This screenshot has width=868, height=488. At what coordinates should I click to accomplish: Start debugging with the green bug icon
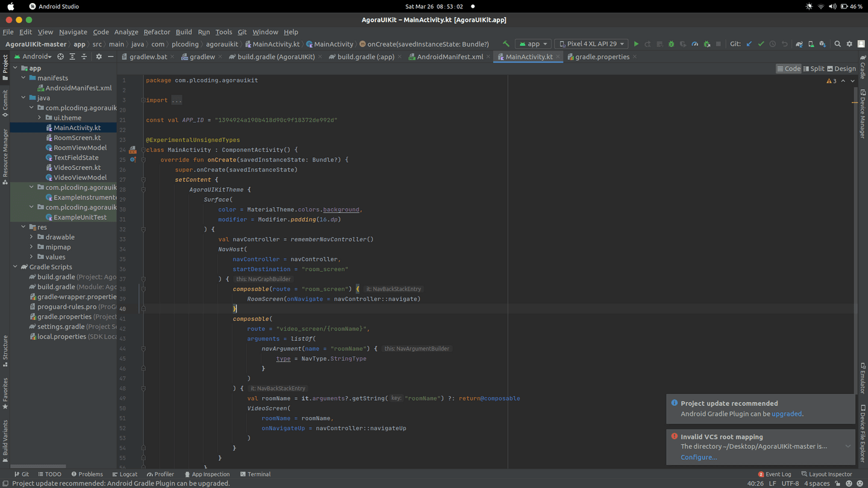[x=671, y=44]
